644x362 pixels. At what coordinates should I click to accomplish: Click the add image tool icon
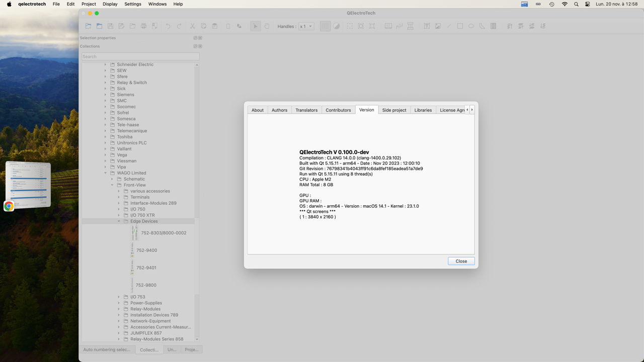[x=438, y=26]
